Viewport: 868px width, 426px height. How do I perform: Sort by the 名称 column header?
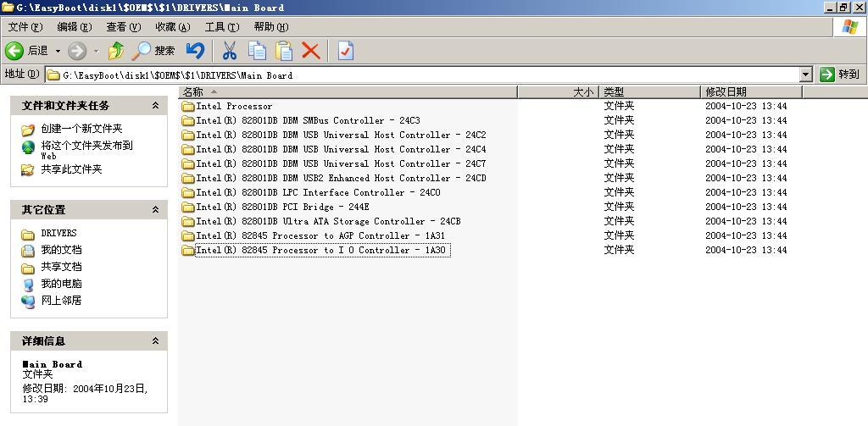[x=348, y=91]
